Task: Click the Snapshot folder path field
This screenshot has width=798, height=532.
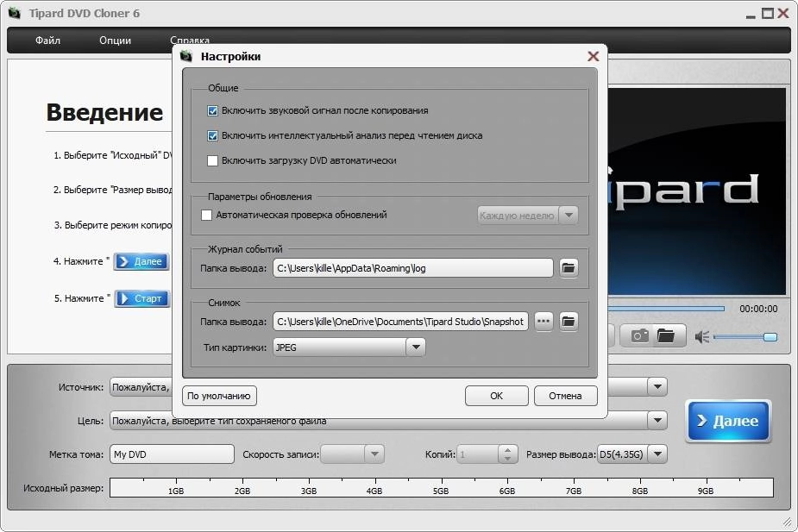Action: tap(400, 322)
